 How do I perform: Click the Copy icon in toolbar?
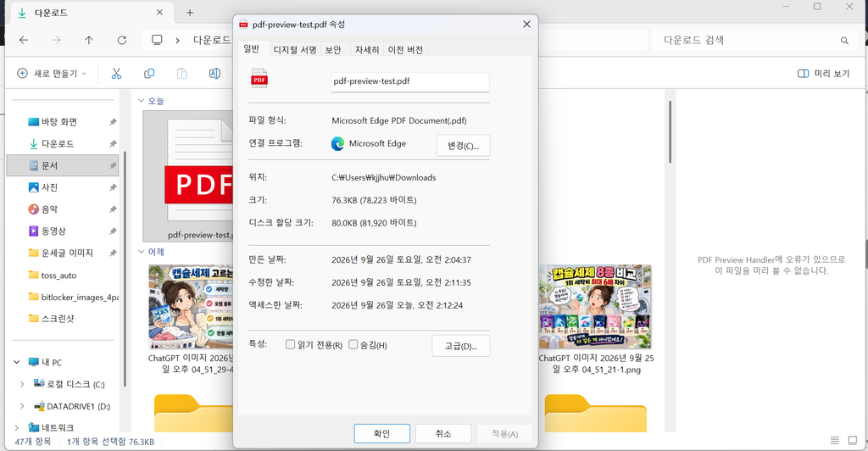[149, 74]
